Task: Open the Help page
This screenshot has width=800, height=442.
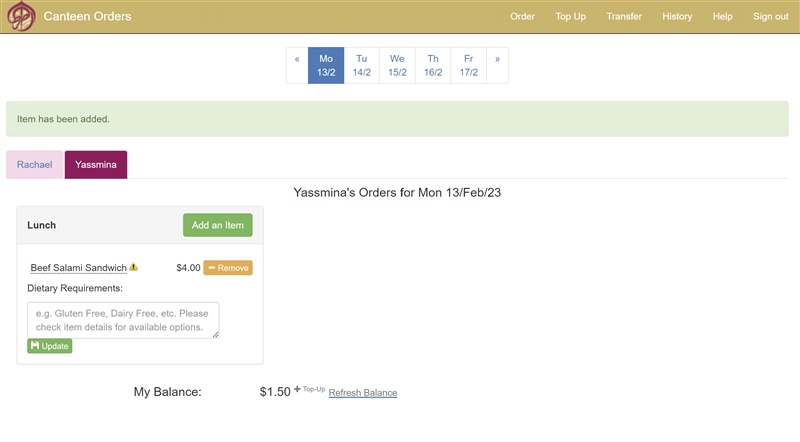Action: (x=722, y=16)
